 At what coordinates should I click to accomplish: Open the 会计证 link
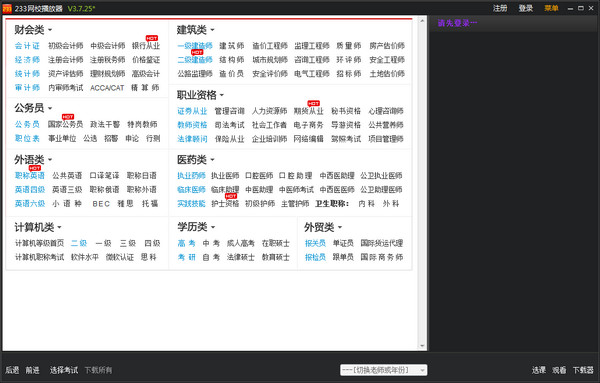(x=27, y=46)
